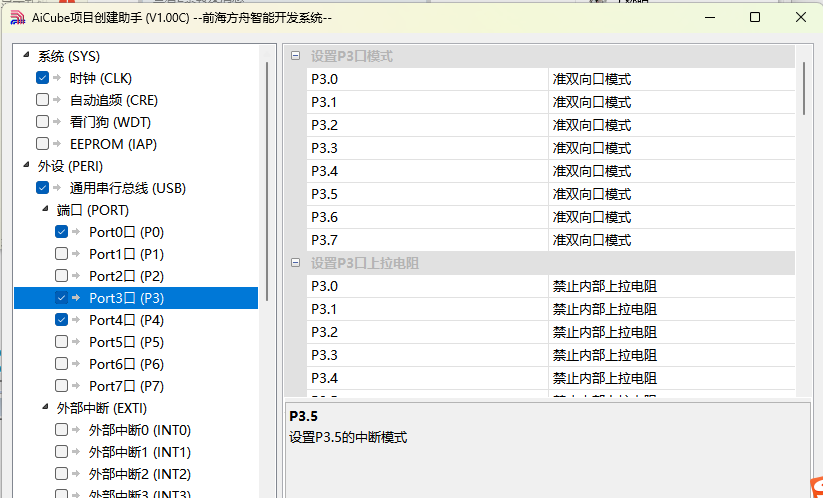Uncheck the Port0口 (P0) checkbox
Viewport: 823px width, 498px height.
pyautogui.click(x=61, y=231)
